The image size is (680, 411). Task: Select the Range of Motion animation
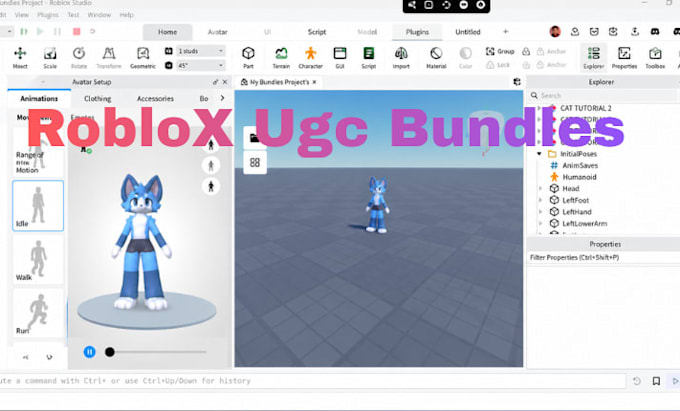click(38, 154)
